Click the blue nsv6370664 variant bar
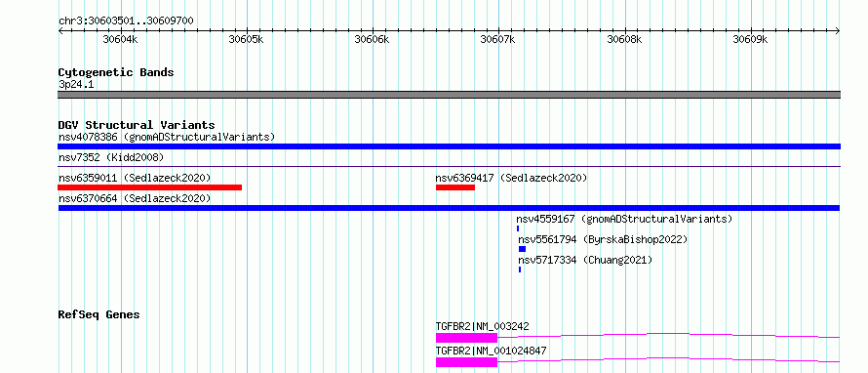The image size is (868, 373). (x=449, y=208)
